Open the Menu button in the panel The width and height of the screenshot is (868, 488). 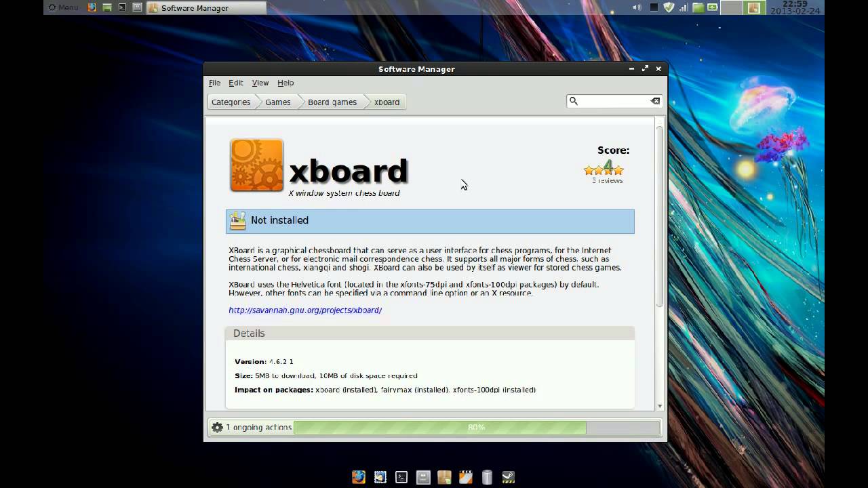coord(63,7)
